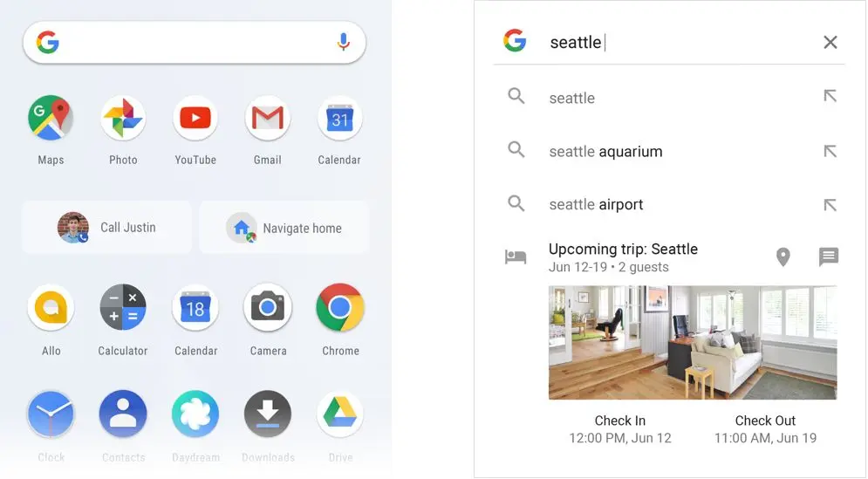The width and height of the screenshot is (868, 479).
Task: Open Chrome browser icon
Action: pos(340,307)
